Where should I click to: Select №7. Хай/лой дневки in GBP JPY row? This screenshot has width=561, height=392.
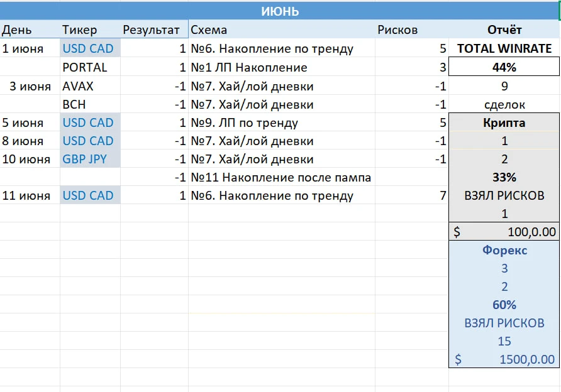282,159
